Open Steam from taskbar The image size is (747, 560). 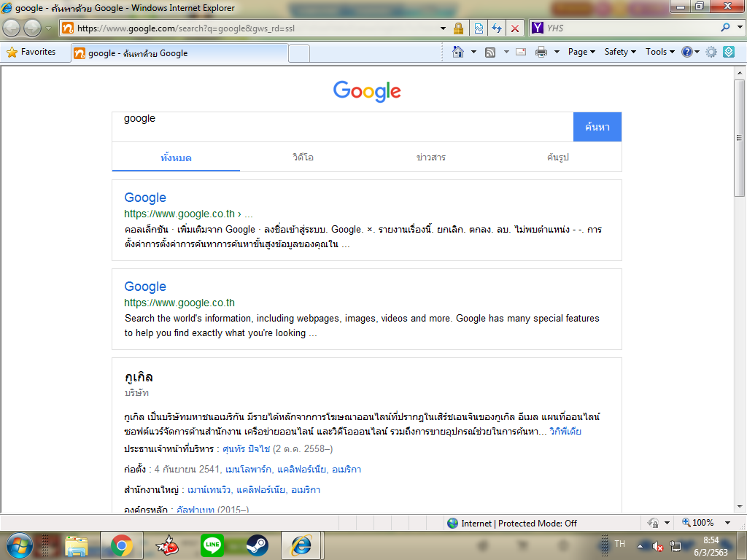(x=258, y=545)
